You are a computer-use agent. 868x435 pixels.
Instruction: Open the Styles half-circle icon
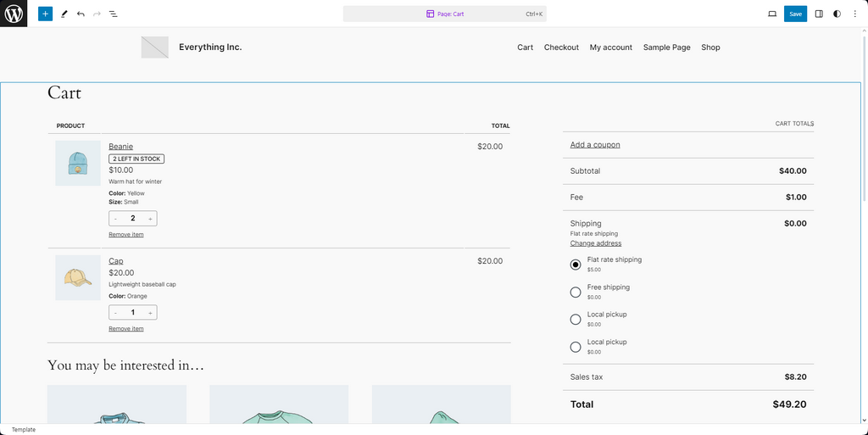tap(837, 14)
